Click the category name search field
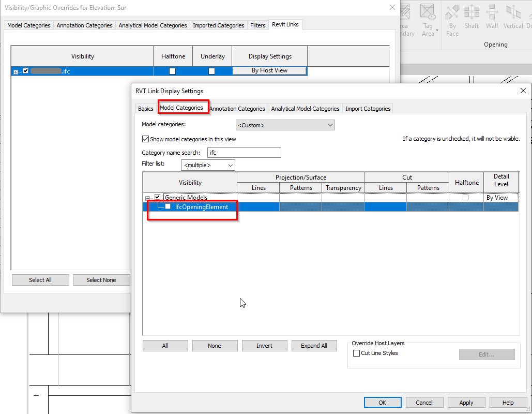Viewport: 532px width, 414px height. 244,152
